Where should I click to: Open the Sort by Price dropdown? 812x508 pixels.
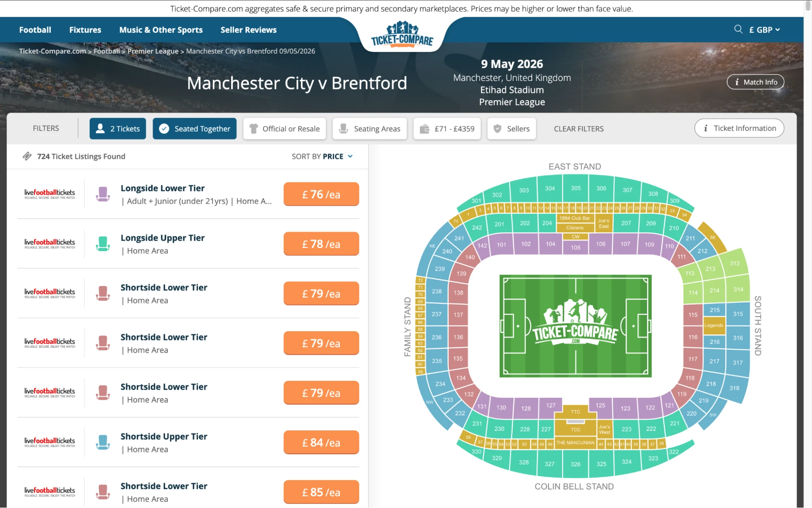pyautogui.click(x=321, y=156)
